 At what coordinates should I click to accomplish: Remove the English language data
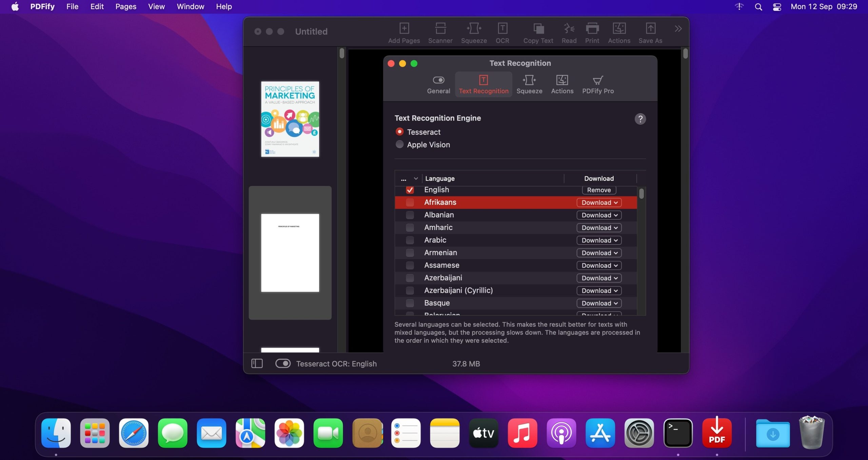[x=599, y=190]
